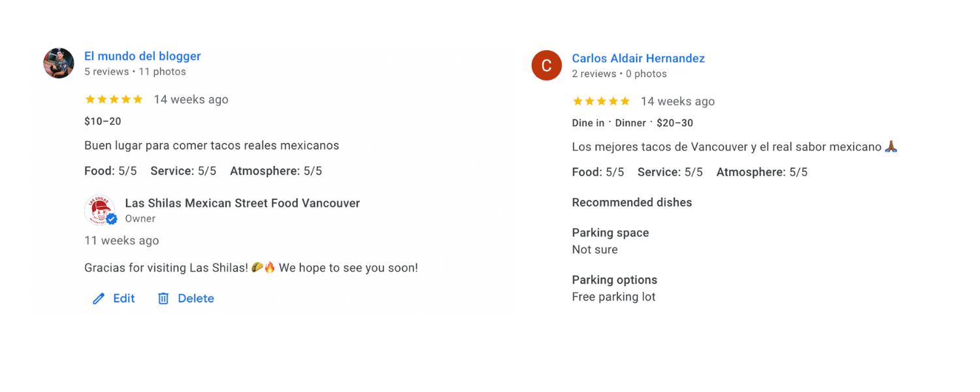Click the pencil icon beside Edit
980x392 pixels.
(x=99, y=299)
